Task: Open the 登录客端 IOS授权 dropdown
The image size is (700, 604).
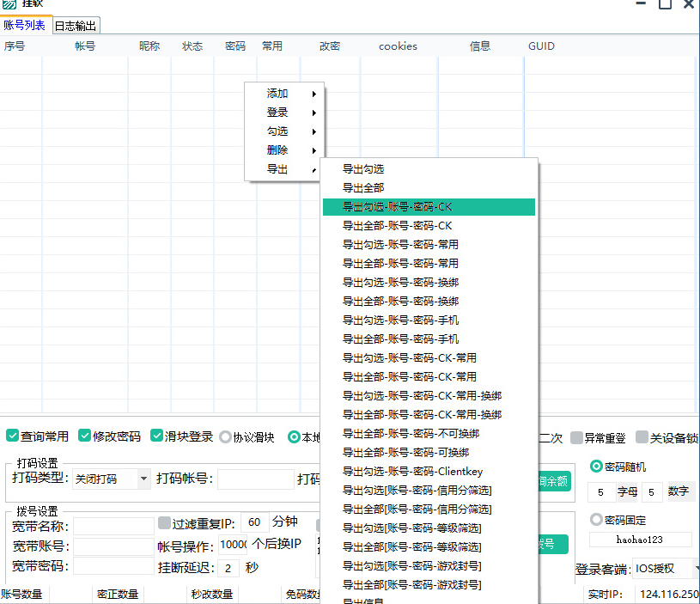Action: pyautogui.click(x=666, y=569)
